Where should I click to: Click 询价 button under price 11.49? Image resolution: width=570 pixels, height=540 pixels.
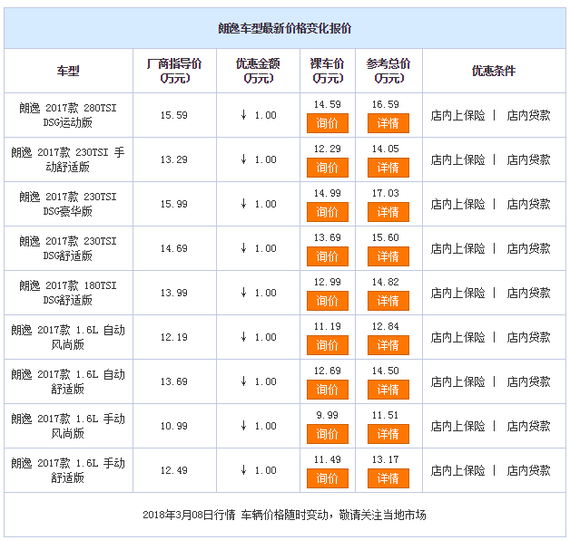328,478
